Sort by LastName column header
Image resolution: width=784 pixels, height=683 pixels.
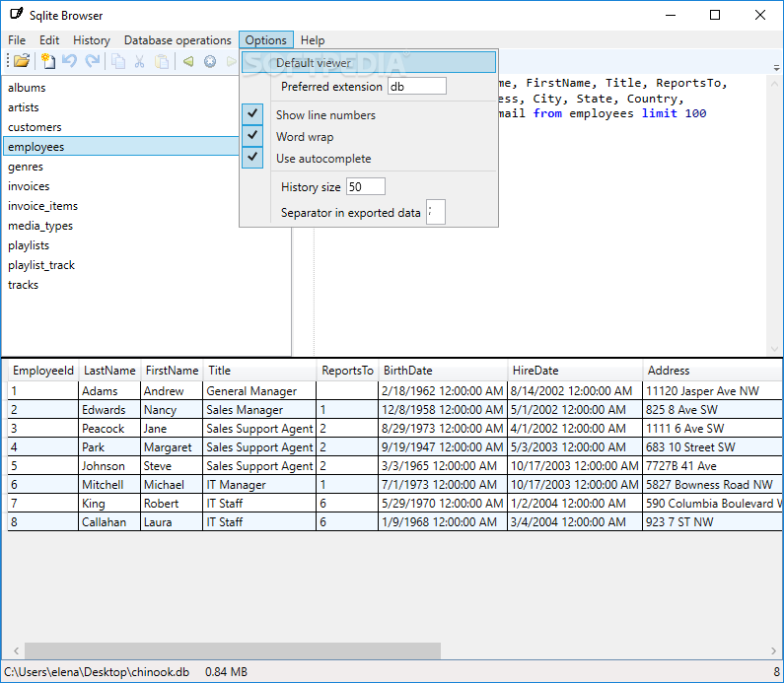109,371
